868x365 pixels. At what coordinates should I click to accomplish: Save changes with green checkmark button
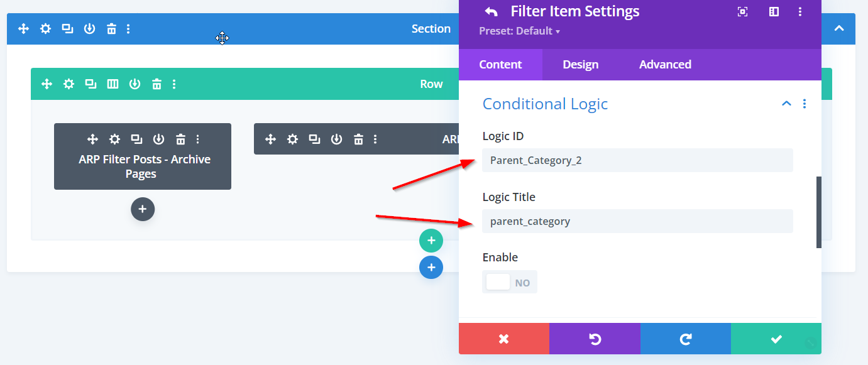click(776, 339)
